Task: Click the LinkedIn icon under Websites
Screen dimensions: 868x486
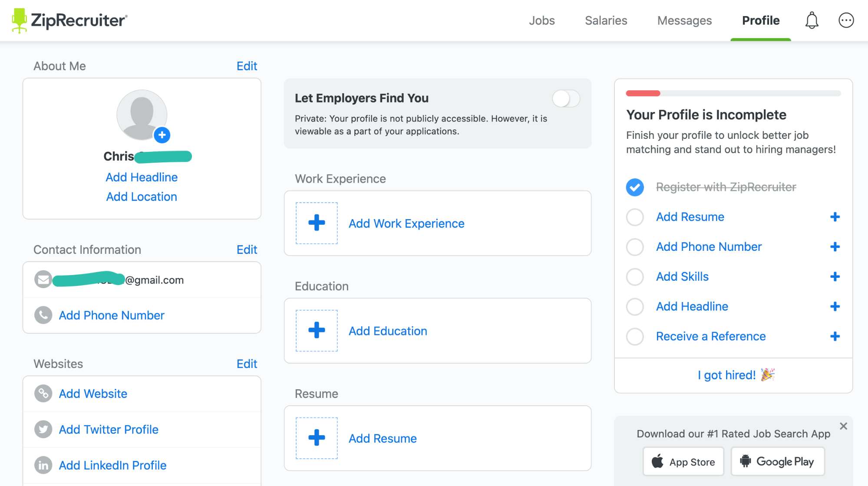Action: pos(43,465)
